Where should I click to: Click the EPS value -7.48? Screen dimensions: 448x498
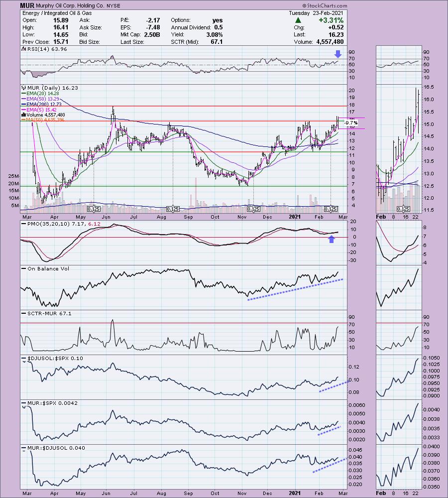point(153,27)
